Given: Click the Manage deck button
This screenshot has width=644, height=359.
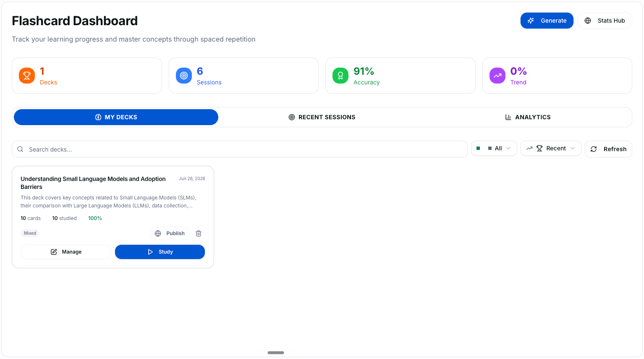Looking at the screenshot, I should (x=66, y=252).
